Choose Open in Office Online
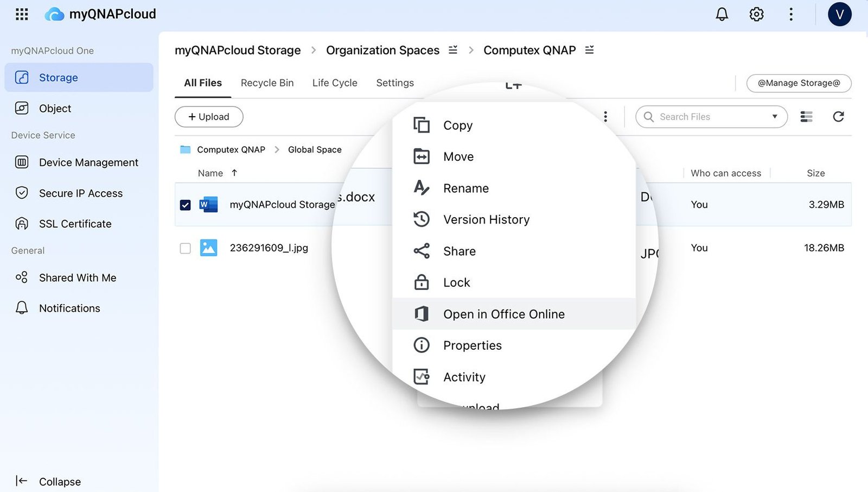 click(514, 314)
